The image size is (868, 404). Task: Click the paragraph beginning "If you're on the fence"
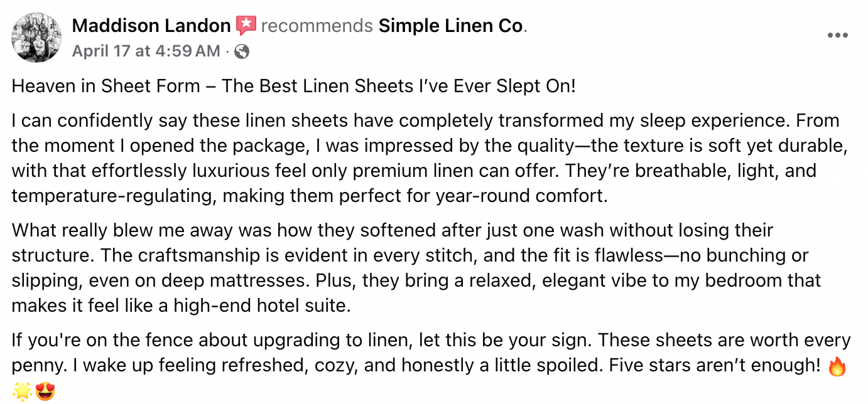click(431, 365)
